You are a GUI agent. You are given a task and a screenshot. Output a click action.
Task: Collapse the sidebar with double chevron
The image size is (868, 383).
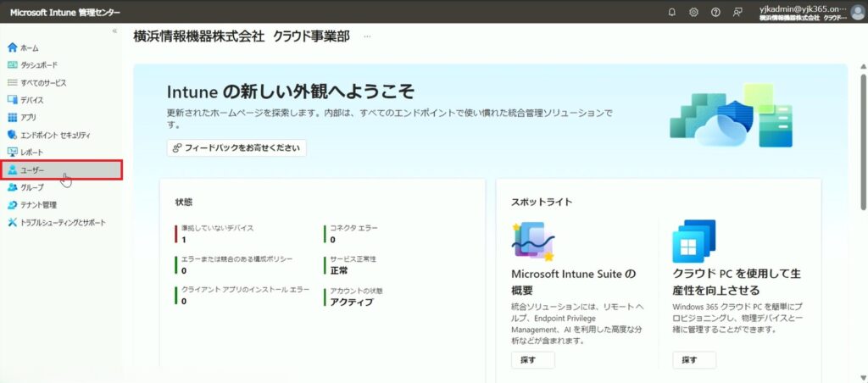click(114, 31)
